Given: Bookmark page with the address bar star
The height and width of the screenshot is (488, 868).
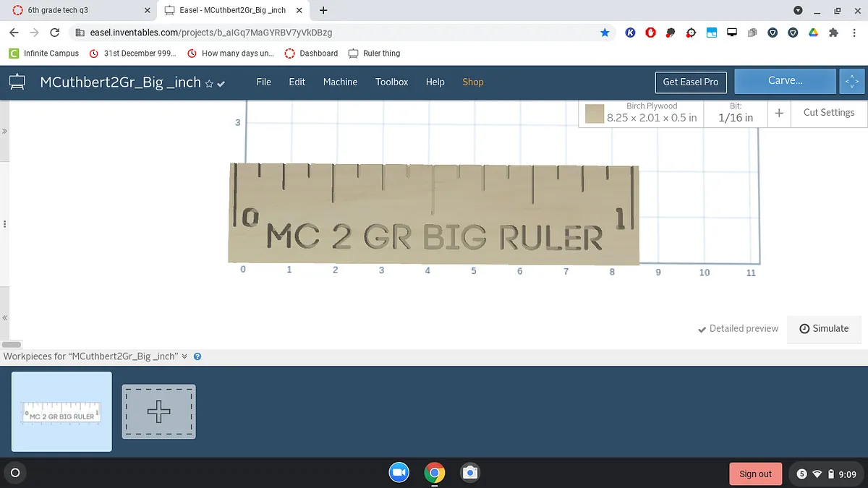Looking at the screenshot, I should pos(605,33).
